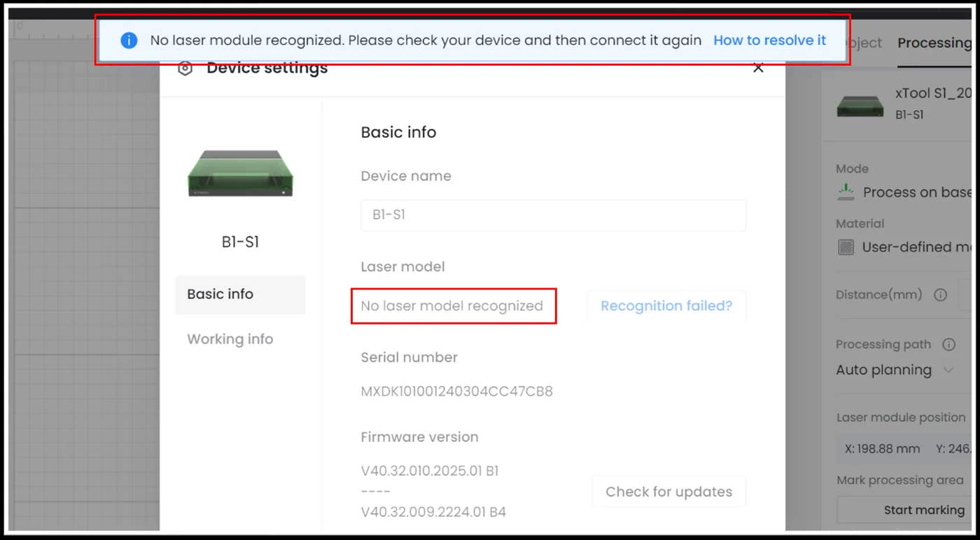Select the Basic info sidebar tab
980x540 pixels.
tap(240, 294)
